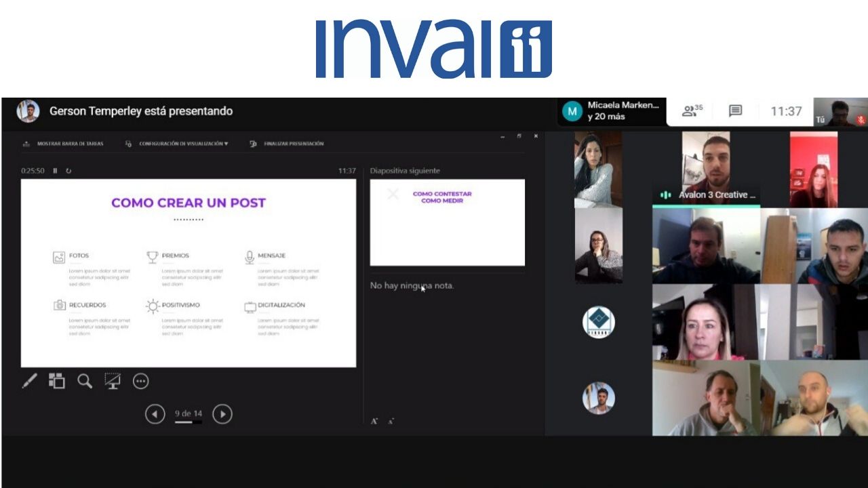Viewport: 868px width, 488px height.
Task: Open the Meet chat panel icon
Action: click(x=735, y=111)
